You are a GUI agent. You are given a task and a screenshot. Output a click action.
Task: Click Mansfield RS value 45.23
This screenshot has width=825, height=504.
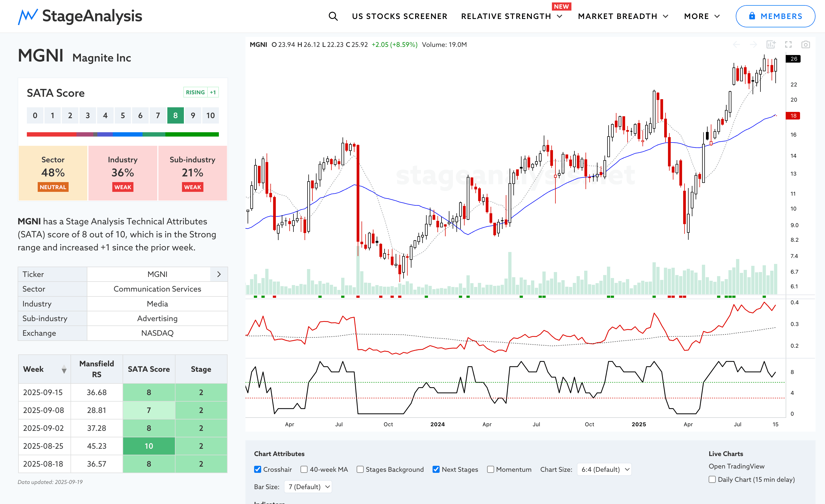pyautogui.click(x=97, y=446)
